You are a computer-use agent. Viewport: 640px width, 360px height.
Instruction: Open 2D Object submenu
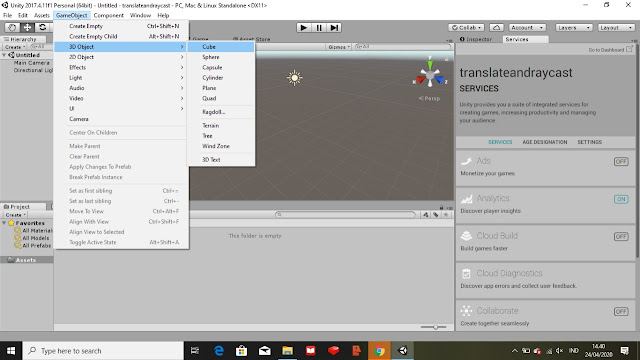(x=122, y=57)
